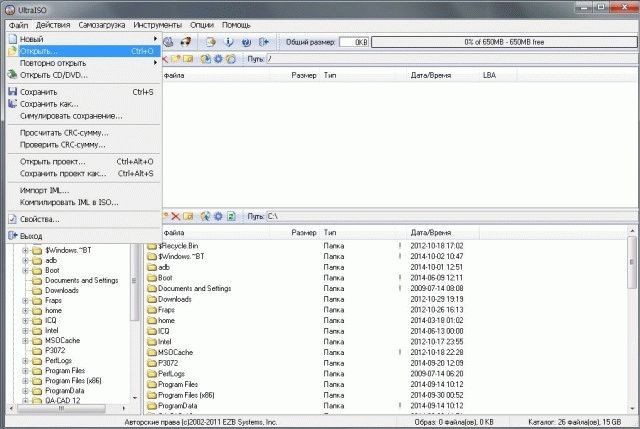Image resolution: width=640 pixels, height=429 pixels.
Task: Expand the Boot folder tree node
Action: (25, 270)
